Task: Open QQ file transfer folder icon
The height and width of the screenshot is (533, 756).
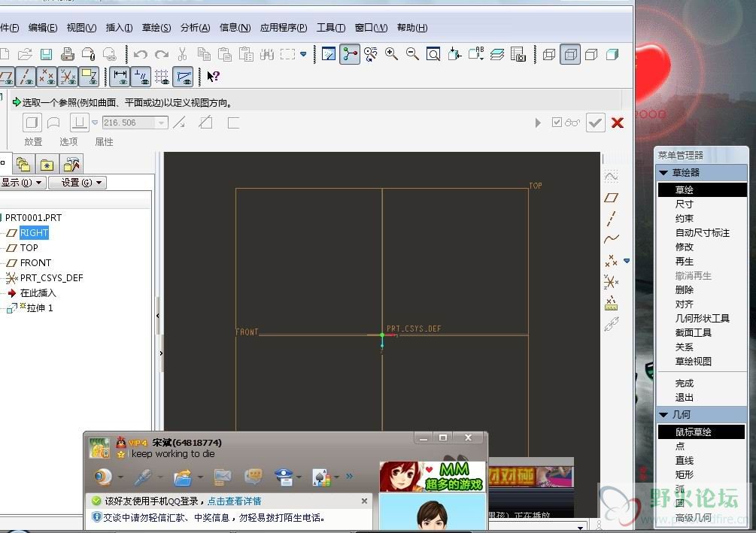Action: [x=183, y=477]
